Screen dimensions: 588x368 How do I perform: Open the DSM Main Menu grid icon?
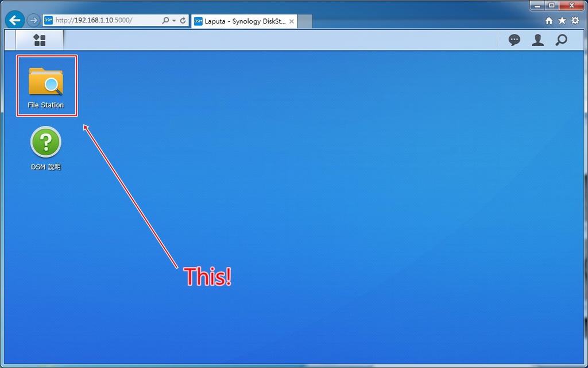point(40,40)
